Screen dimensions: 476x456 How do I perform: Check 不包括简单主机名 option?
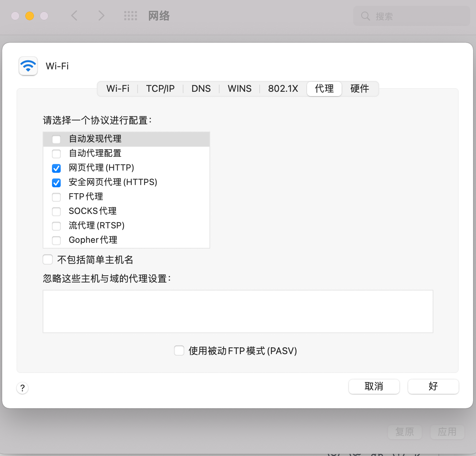[x=48, y=259]
